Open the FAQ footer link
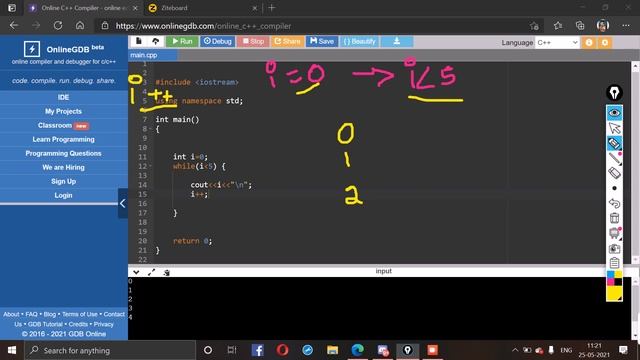 31,314
